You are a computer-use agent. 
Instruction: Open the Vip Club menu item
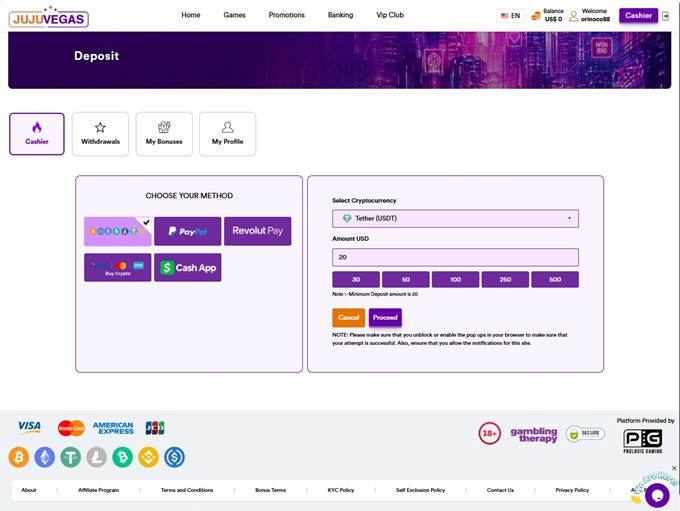390,15
